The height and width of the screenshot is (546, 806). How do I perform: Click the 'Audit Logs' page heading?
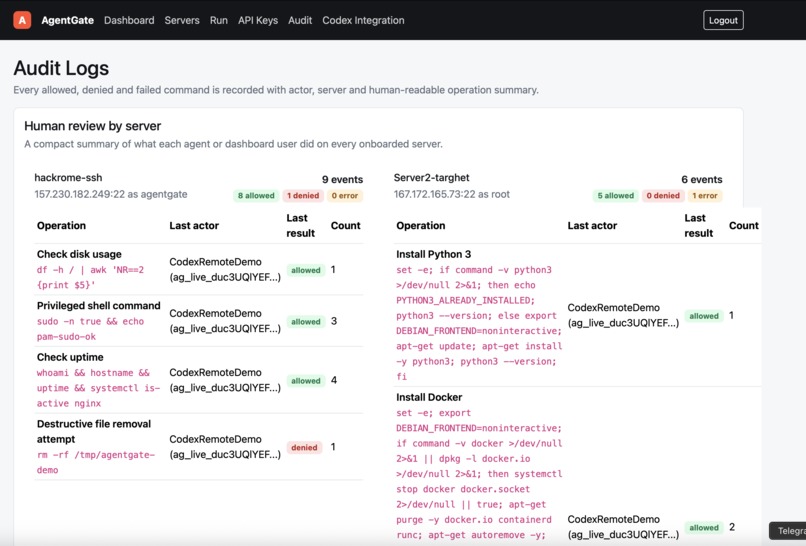pyautogui.click(x=61, y=68)
